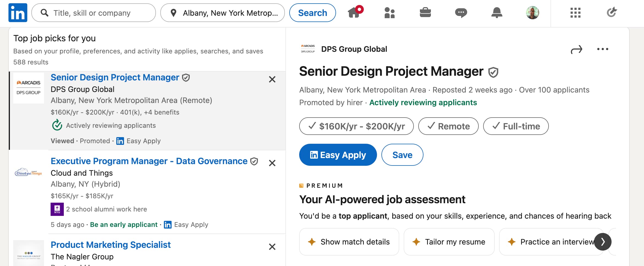Image resolution: width=644 pixels, height=266 pixels.
Task: Click the Remote pill
Action: click(448, 126)
